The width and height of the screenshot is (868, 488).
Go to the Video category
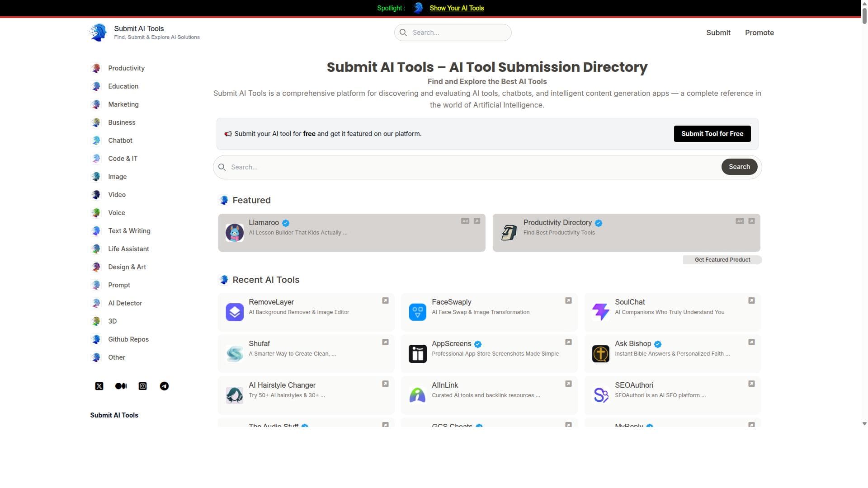point(117,195)
